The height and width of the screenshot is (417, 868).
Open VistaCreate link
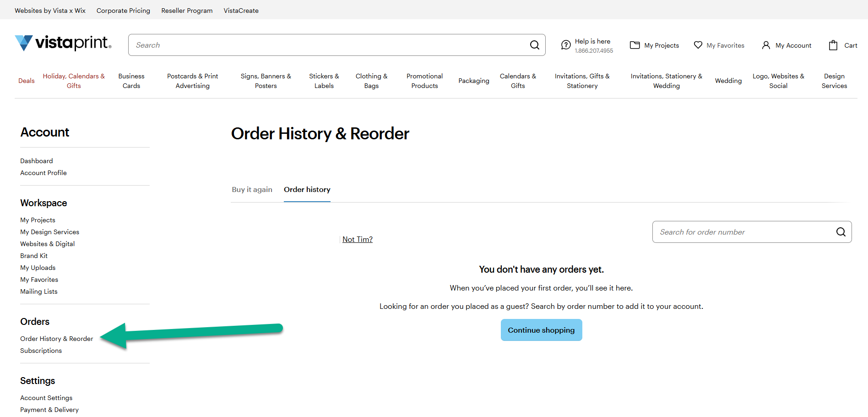[241, 11]
